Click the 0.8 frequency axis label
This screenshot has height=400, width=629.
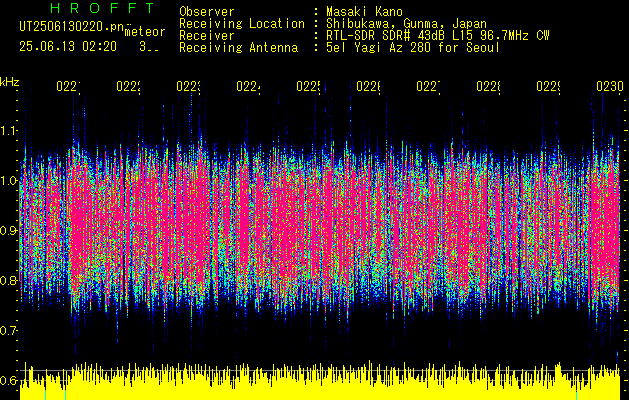8,280
